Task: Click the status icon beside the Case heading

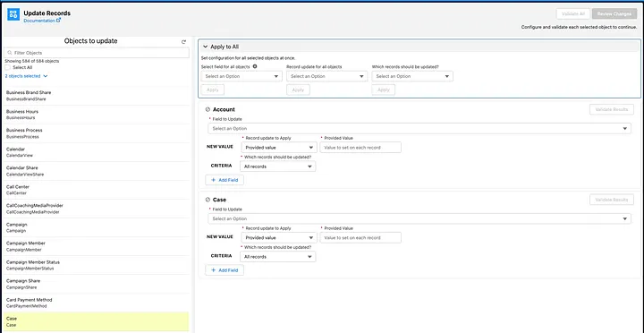Action: 208,200
